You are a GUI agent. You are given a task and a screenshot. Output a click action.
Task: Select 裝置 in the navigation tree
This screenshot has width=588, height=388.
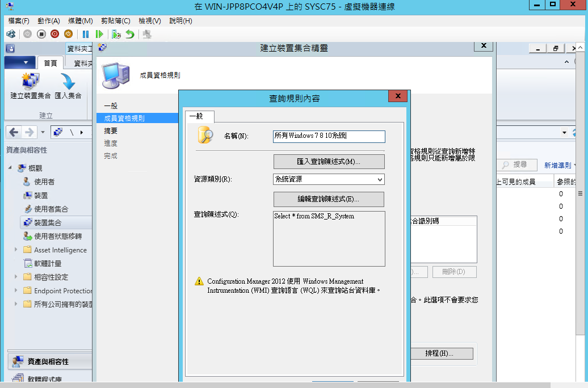coord(41,195)
